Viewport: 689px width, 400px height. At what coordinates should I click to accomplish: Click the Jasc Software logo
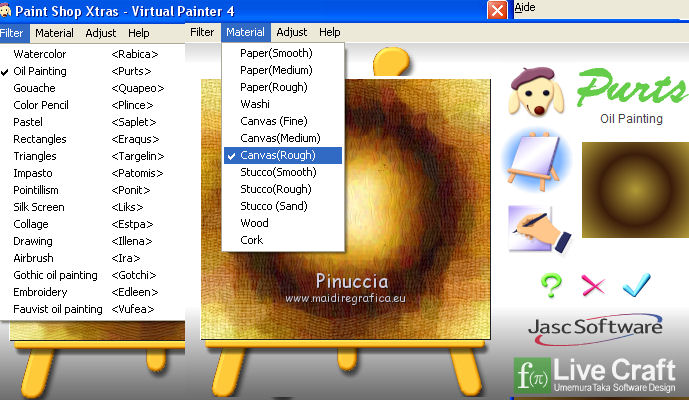point(595,329)
